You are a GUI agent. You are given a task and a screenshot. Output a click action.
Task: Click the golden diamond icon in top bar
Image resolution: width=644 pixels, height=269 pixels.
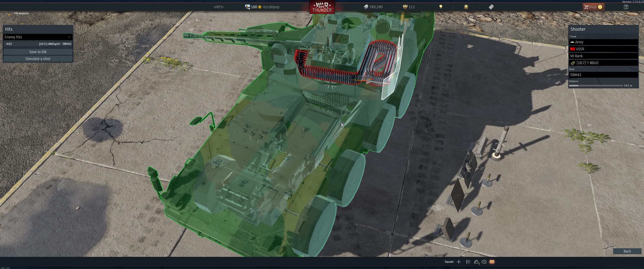coord(466,7)
